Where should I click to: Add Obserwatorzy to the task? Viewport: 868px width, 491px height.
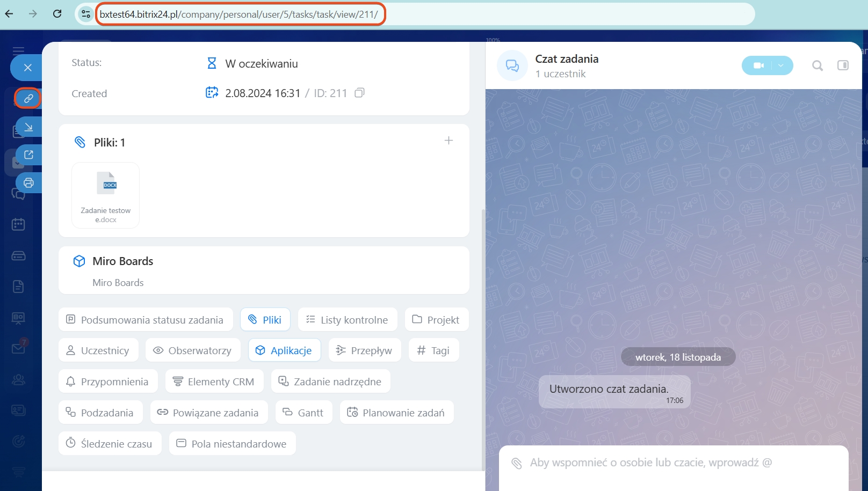[x=192, y=350]
